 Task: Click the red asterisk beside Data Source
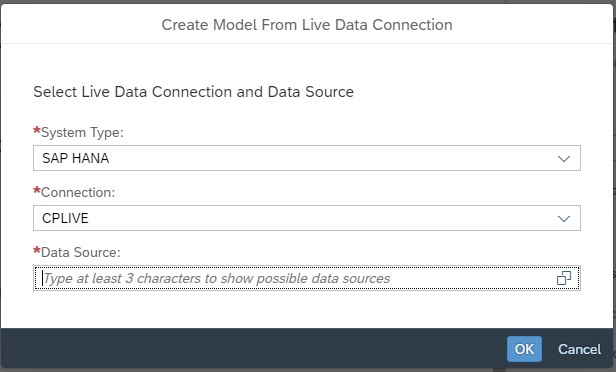[x=37, y=250]
